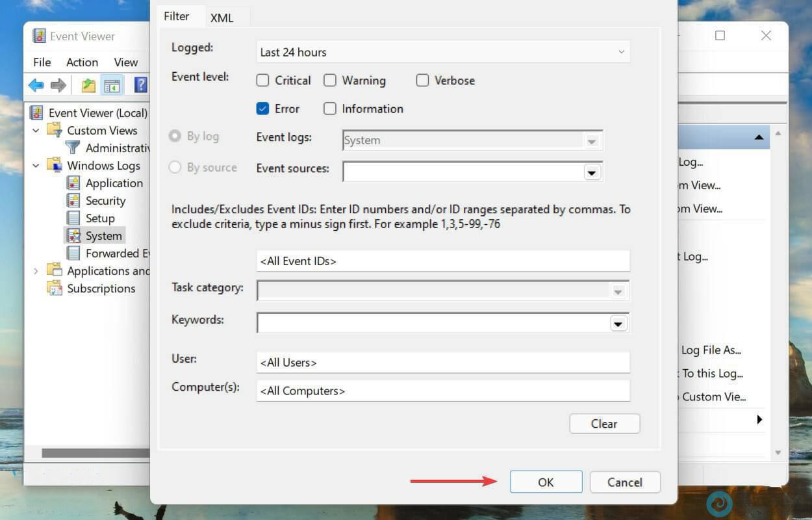
Task: Enable the Critical event level checkbox
Action: (262, 81)
